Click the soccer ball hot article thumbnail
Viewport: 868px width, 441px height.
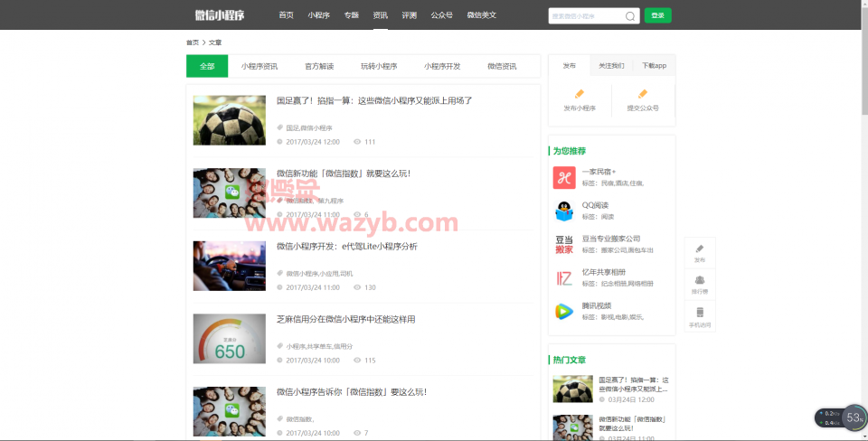coord(573,389)
